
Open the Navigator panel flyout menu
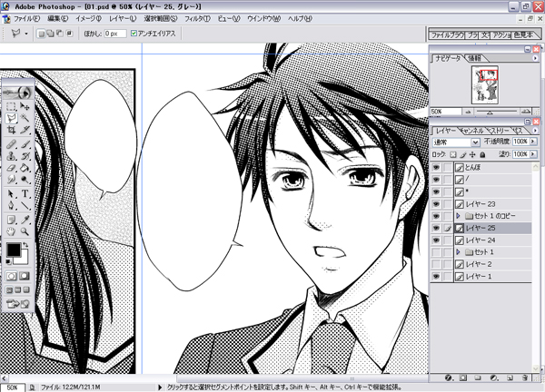click(535, 58)
